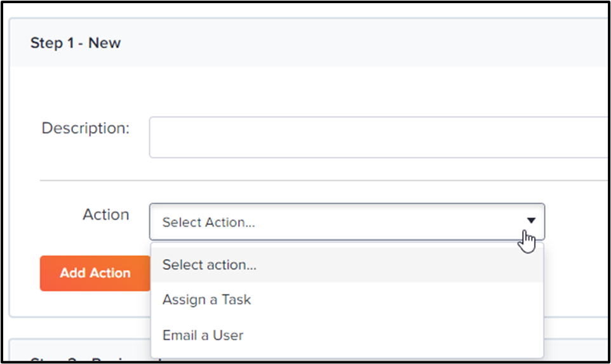Screen dimensions: 611x364
Task: Click the black dropdown arrow caret
Action: 531,220
